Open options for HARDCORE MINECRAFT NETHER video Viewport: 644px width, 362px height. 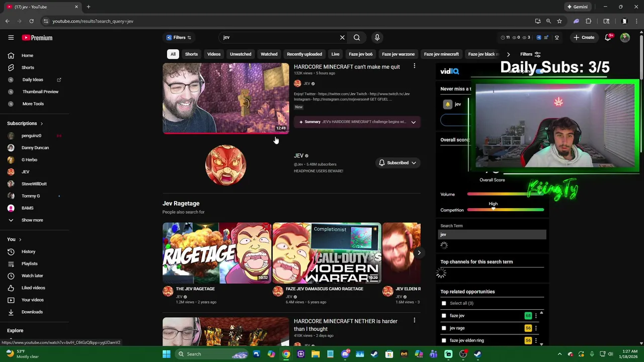coord(414,321)
